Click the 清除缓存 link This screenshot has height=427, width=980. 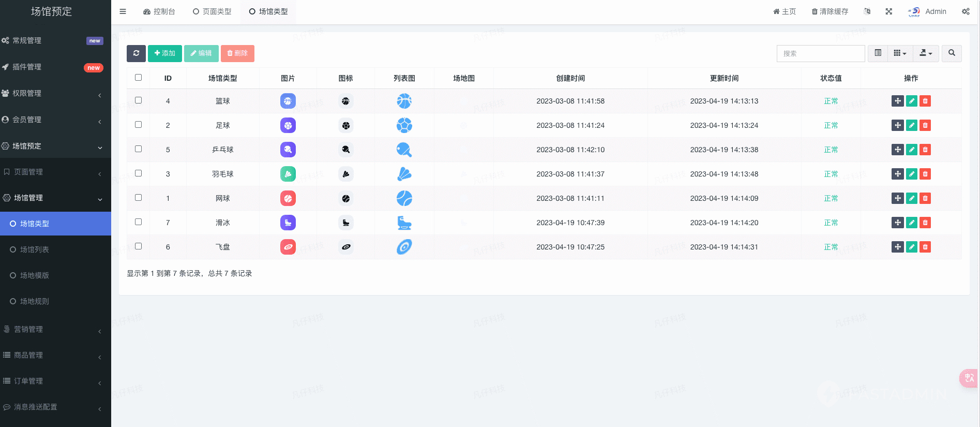[830, 11]
